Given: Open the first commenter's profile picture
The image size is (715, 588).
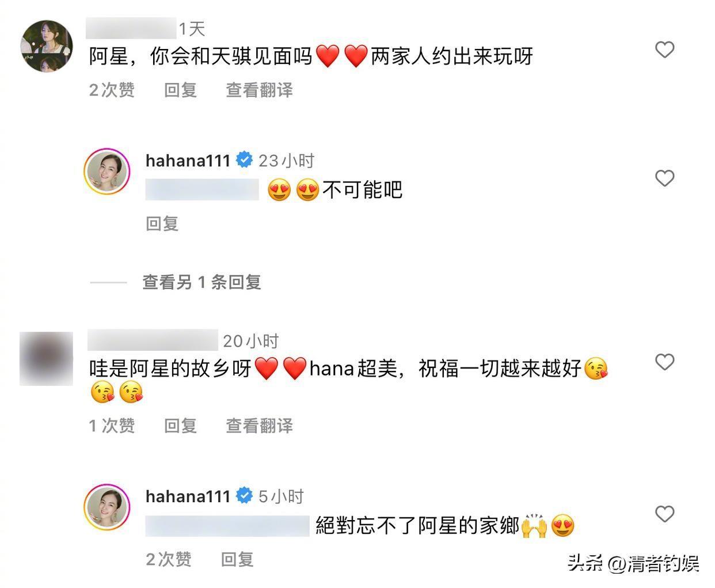Looking at the screenshot, I should pyautogui.click(x=47, y=46).
